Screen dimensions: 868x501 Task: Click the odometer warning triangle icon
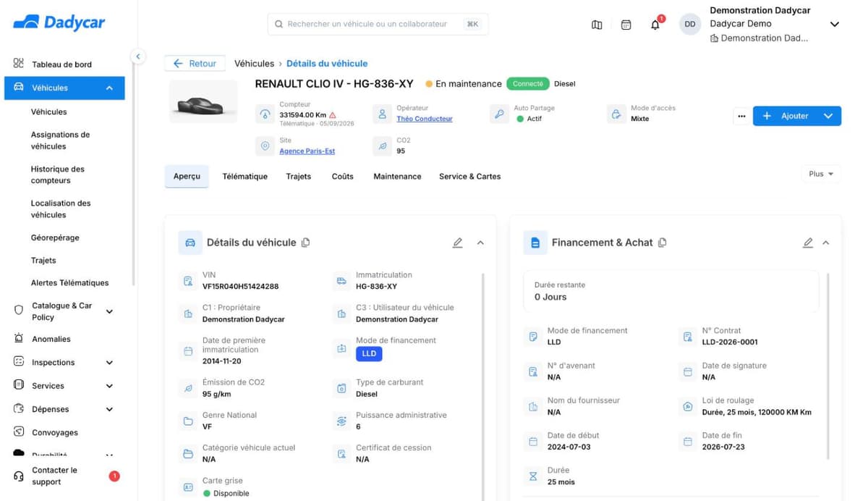tap(333, 115)
